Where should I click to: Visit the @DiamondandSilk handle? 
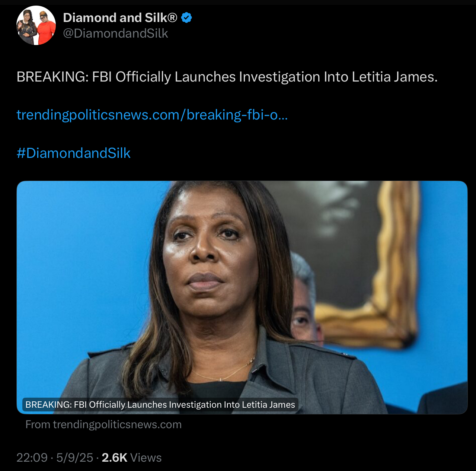pos(115,34)
